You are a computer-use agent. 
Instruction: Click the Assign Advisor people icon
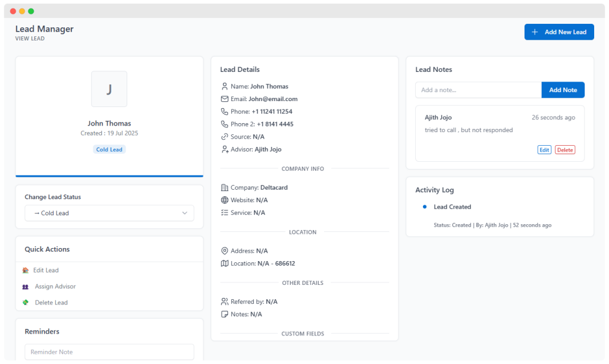click(26, 287)
